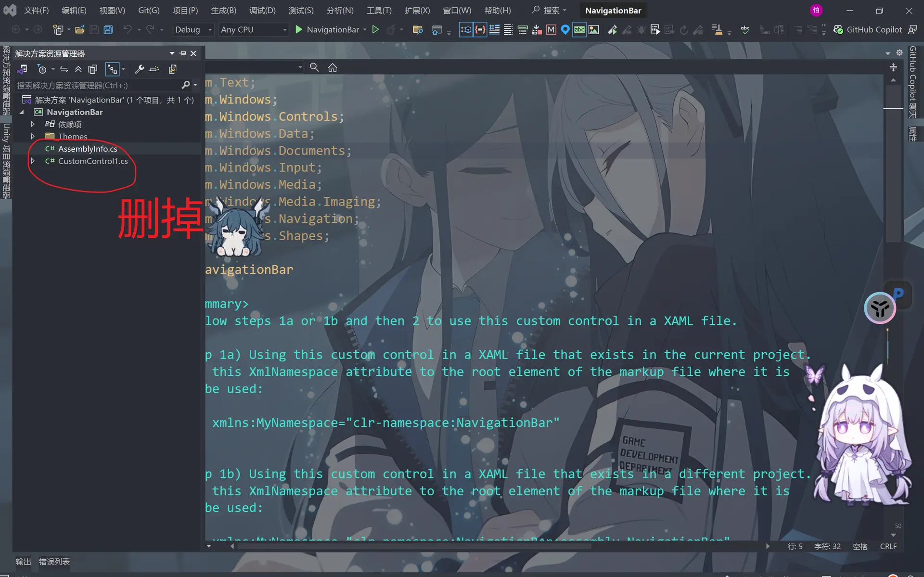Click the 搜索 search box in title bar
The height and width of the screenshot is (577, 924).
click(550, 10)
